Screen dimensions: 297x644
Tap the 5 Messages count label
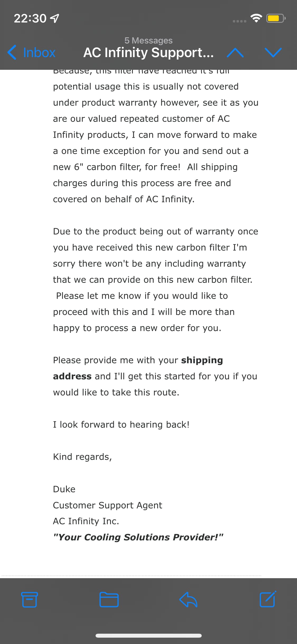point(148,40)
